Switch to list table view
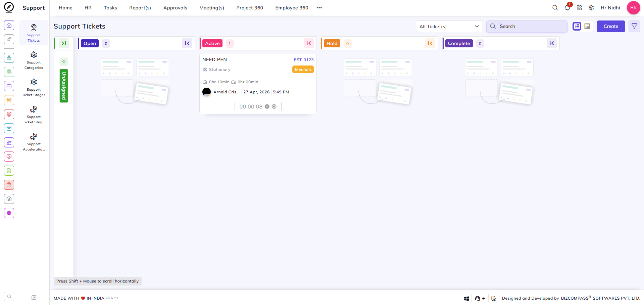The width and height of the screenshot is (644, 305). pos(587,26)
